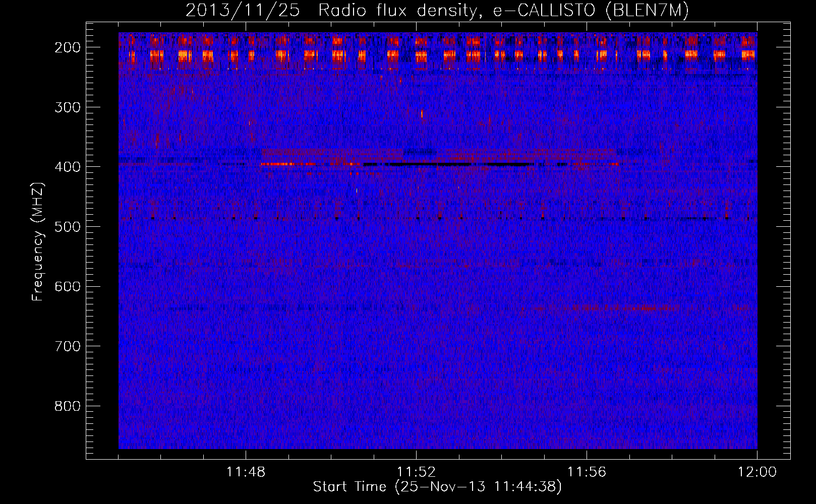Click the 12:00 time tick label
816x504 pixels.
[757, 472]
